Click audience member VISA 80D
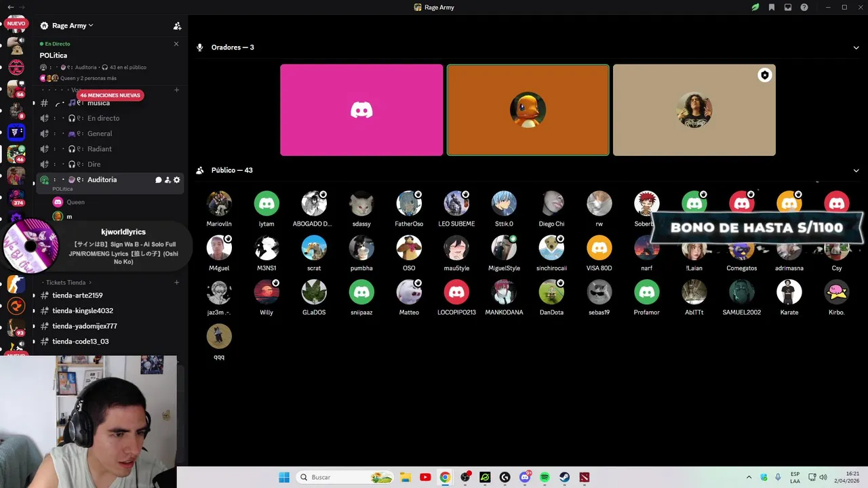 [599, 253]
